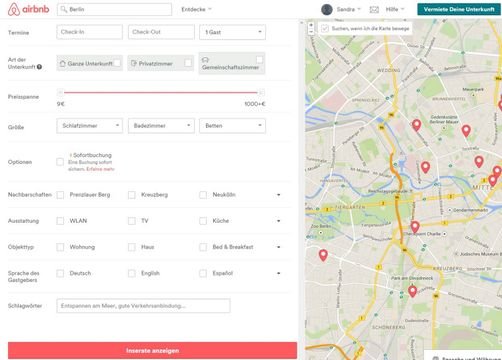Screen dimensions: 502x360
Task: Check the TV amenity
Action: click(132, 221)
